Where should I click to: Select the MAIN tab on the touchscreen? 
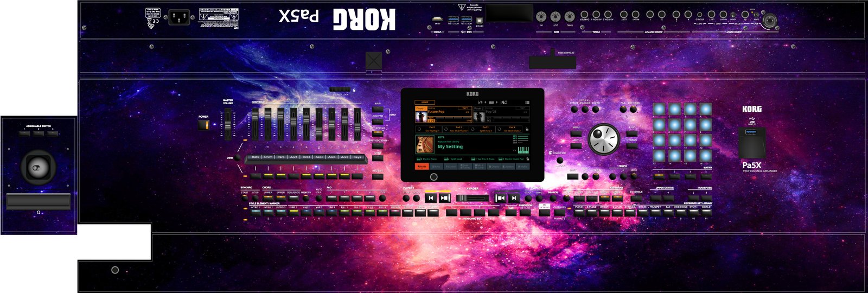(423, 167)
